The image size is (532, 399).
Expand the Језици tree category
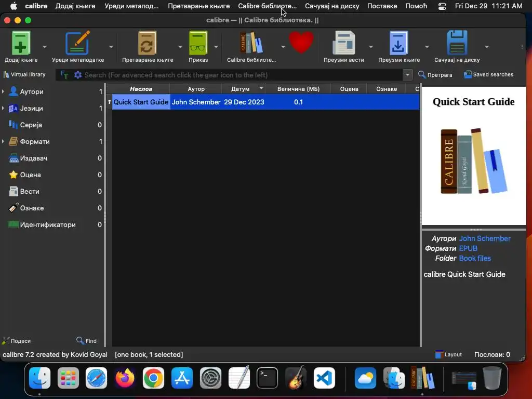coord(3,108)
